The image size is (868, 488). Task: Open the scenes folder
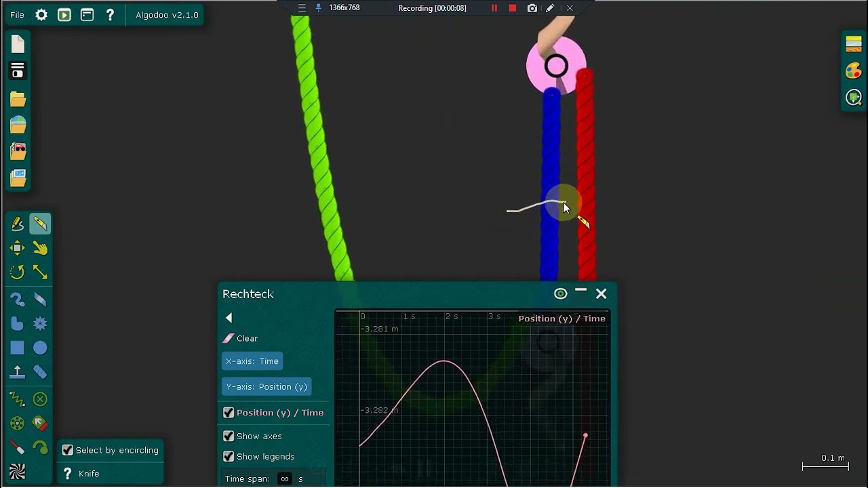[x=18, y=100]
